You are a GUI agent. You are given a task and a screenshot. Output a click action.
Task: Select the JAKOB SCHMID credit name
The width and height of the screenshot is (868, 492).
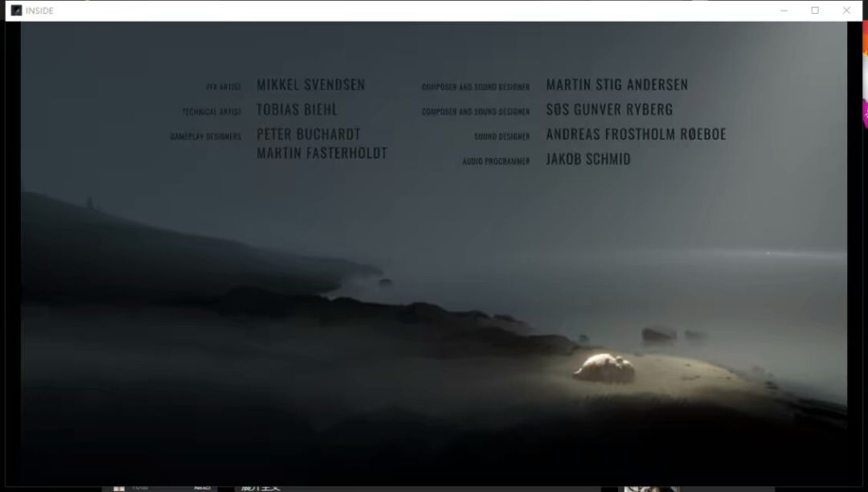588,159
